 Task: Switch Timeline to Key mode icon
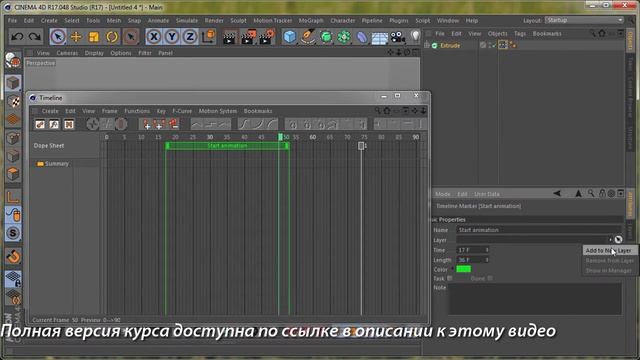tap(40, 124)
